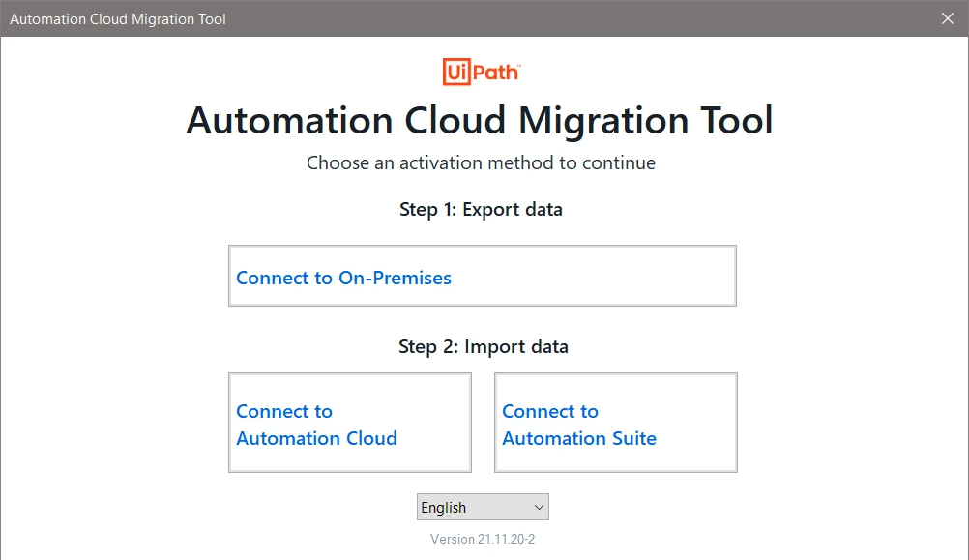Click the large Automation Cloud Migration Tool heading
Viewport: 969px width, 560px height.
[x=480, y=120]
